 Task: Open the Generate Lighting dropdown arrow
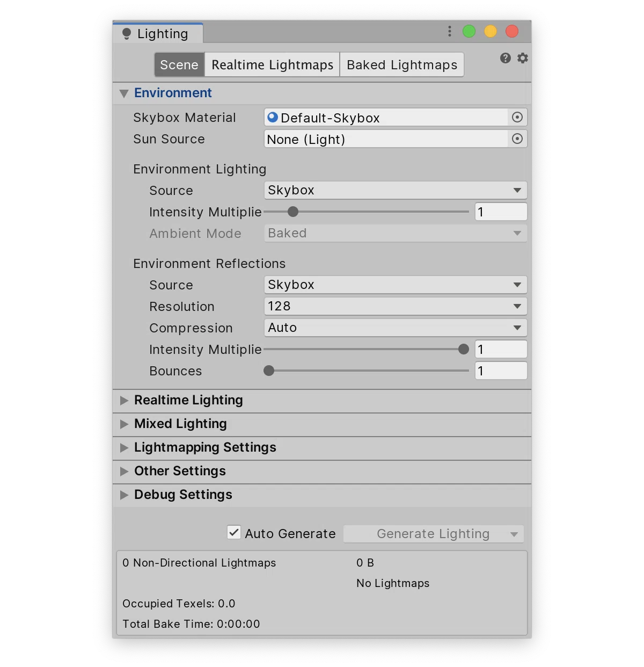[514, 534]
